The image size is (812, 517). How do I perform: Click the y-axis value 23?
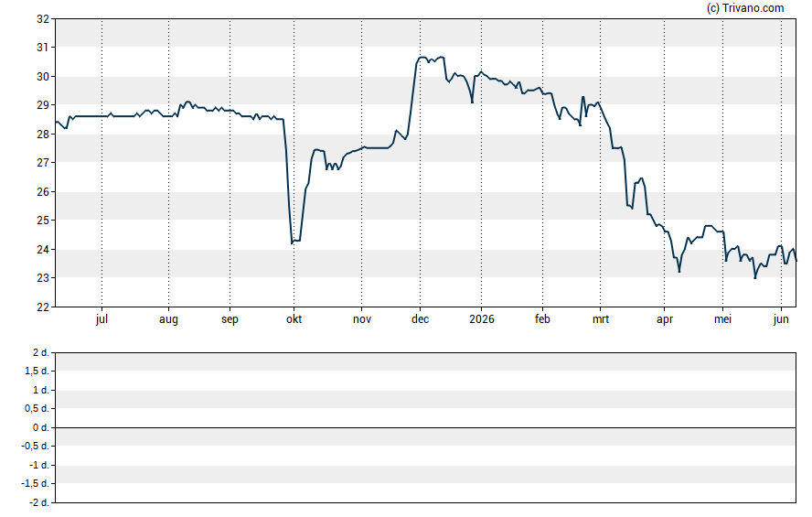click(x=43, y=278)
